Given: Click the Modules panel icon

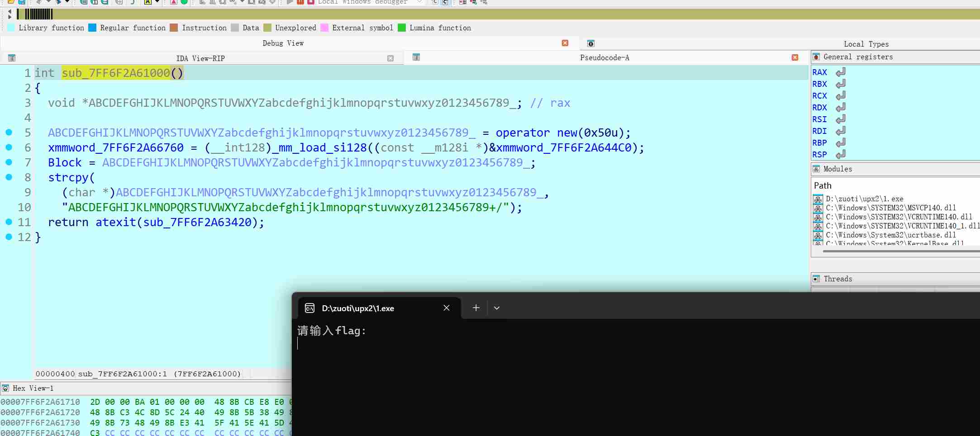Looking at the screenshot, I should pyautogui.click(x=816, y=169).
